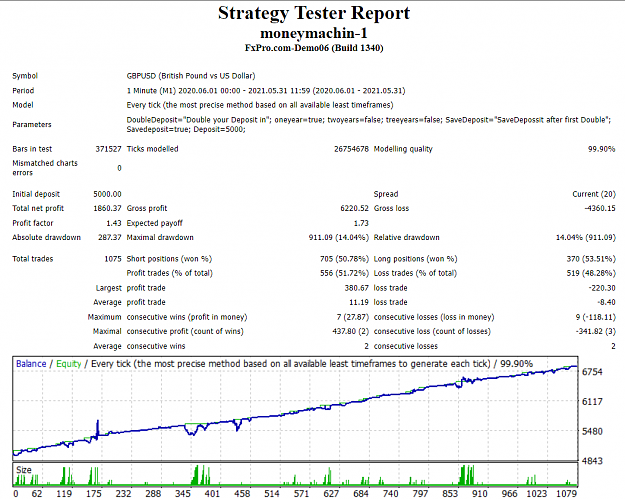Click the chart axis value '4843'

(592, 461)
